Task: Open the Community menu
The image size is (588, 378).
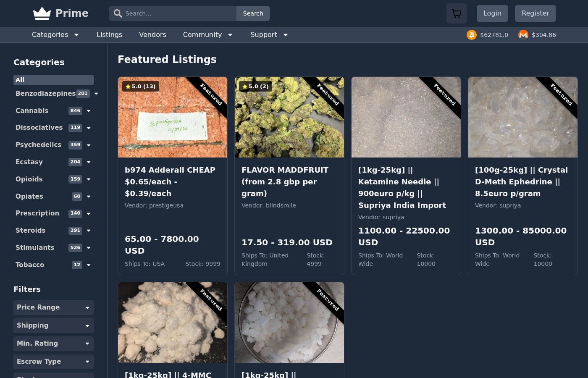Action: pos(207,35)
